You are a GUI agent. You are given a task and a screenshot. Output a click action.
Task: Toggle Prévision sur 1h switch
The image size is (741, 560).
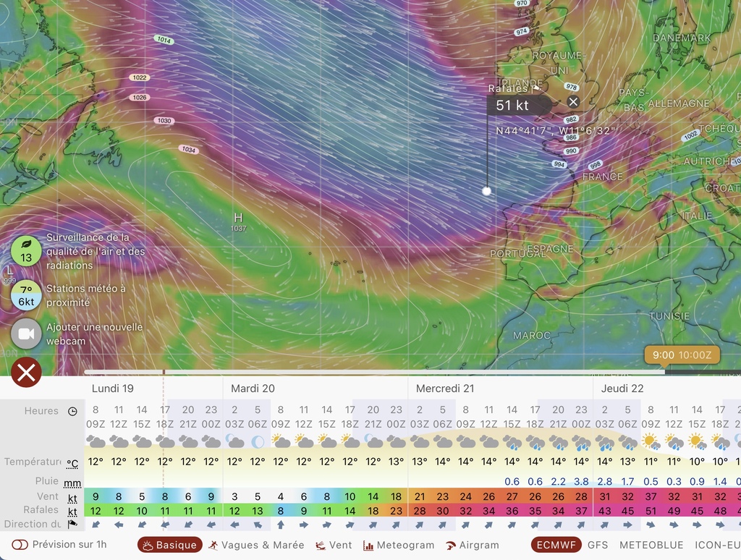20,544
